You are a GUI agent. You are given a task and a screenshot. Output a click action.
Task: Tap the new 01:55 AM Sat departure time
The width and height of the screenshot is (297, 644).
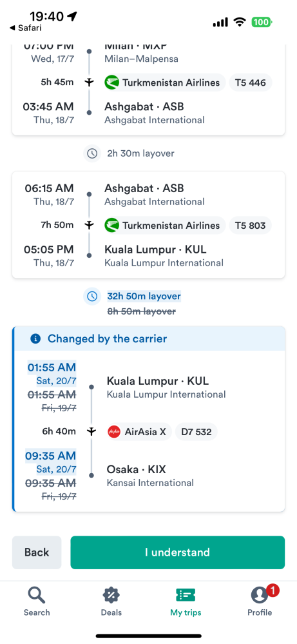(52, 373)
